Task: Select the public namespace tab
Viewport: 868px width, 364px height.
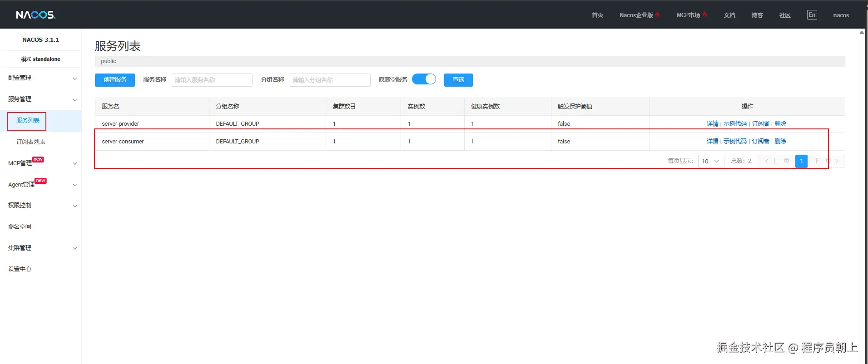Action: pos(109,61)
